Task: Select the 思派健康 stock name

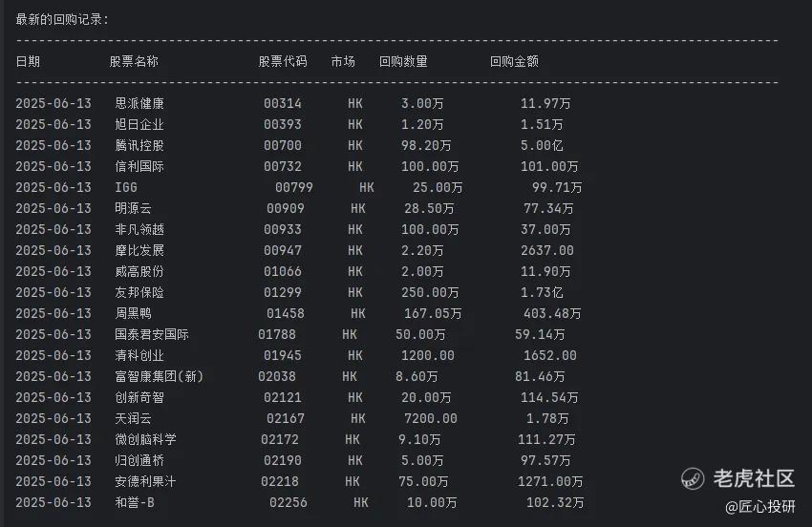Action: 139,103
